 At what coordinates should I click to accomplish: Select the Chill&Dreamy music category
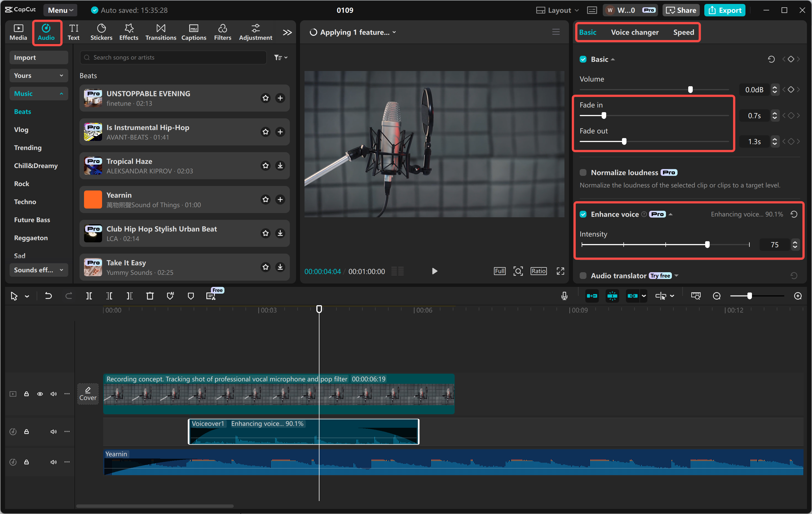click(x=36, y=165)
